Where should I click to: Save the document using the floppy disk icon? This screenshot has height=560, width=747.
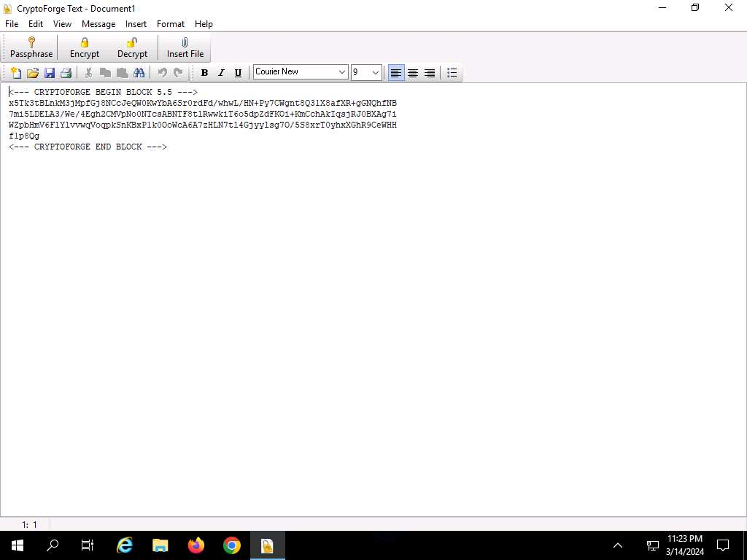tap(50, 73)
